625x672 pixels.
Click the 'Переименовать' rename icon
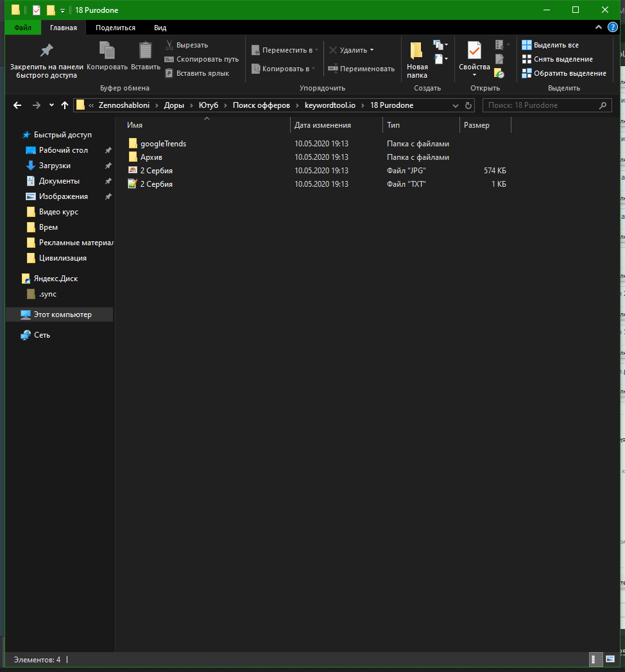click(x=333, y=68)
